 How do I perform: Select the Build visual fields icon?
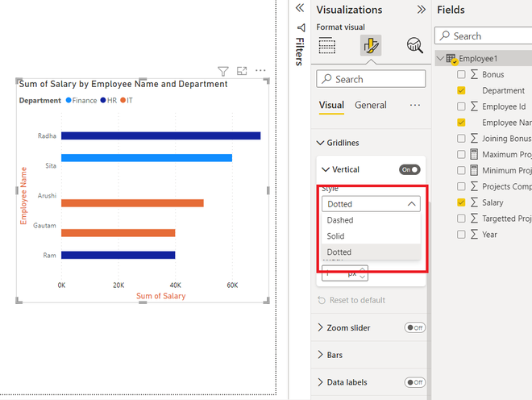327,45
